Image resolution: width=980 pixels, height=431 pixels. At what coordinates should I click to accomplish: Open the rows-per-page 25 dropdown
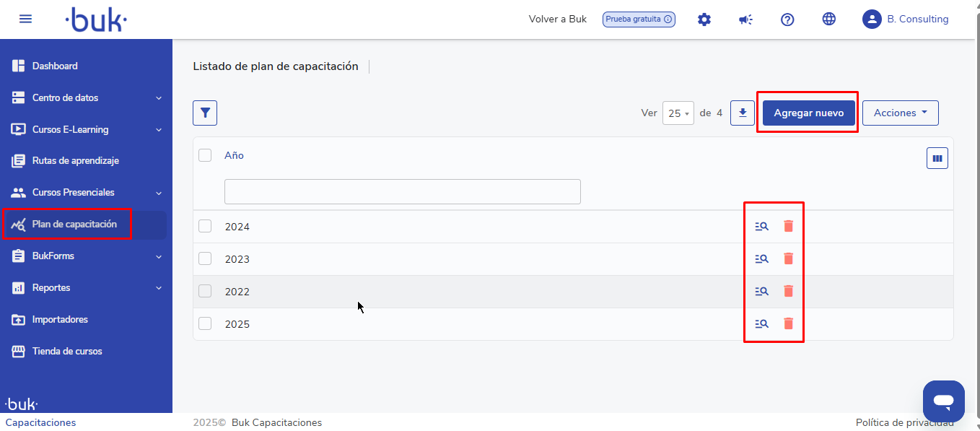tap(678, 113)
